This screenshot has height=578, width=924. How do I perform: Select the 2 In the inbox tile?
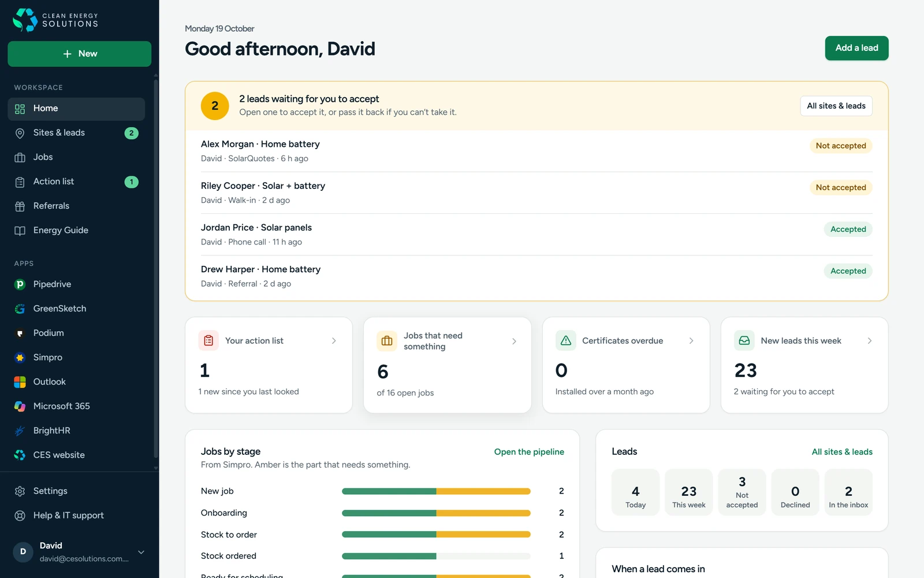click(x=848, y=492)
